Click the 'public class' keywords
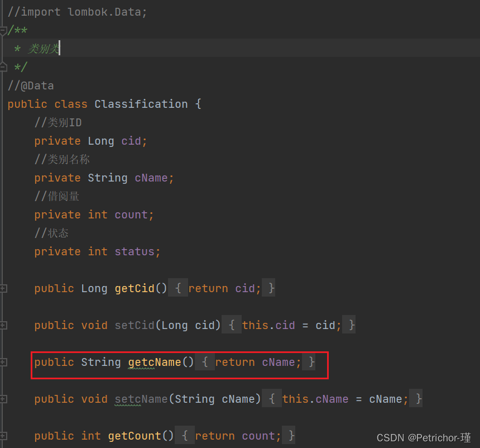 coord(47,104)
